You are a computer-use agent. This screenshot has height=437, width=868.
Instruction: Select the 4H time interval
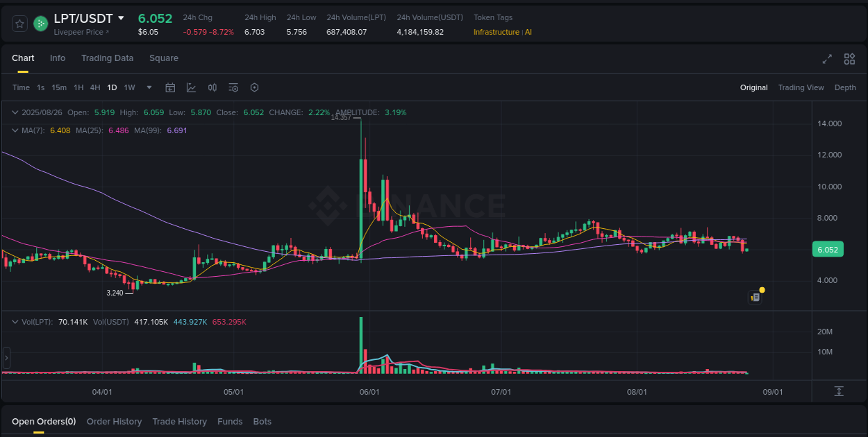95,87
